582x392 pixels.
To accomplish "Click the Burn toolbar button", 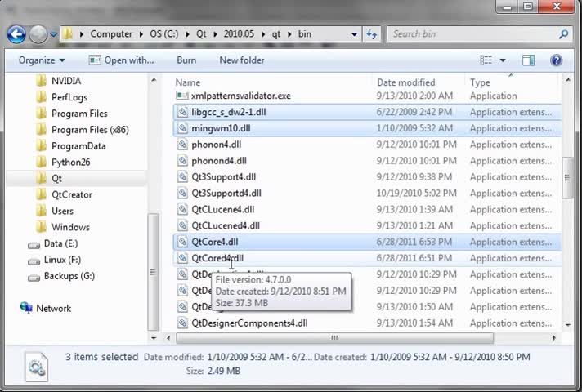I will click(186, 60).
